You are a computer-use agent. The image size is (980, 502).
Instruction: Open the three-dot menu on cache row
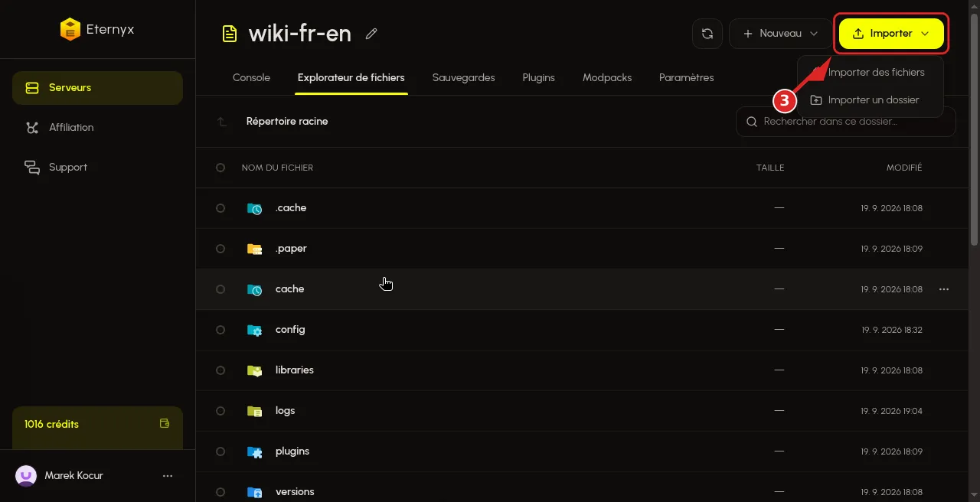click(x=944, y=289)
